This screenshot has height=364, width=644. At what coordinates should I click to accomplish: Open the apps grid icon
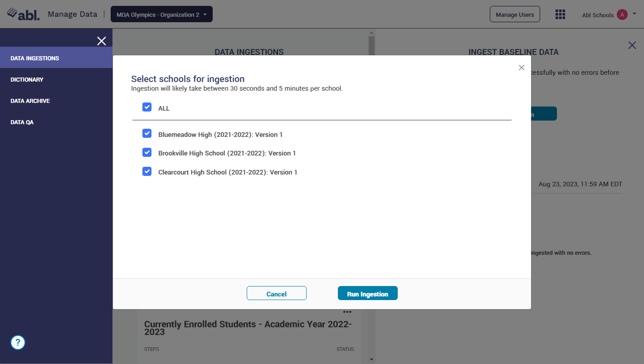click(x=560, y=15)
